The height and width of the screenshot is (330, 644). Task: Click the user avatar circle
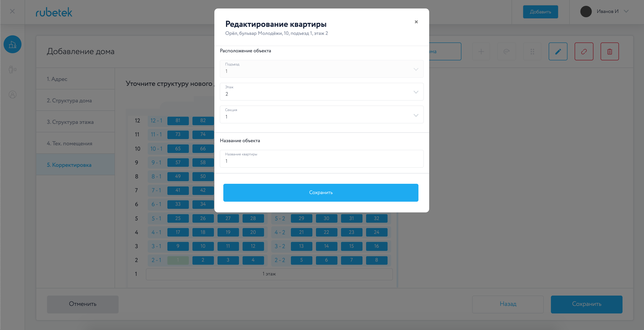[586, 11]
